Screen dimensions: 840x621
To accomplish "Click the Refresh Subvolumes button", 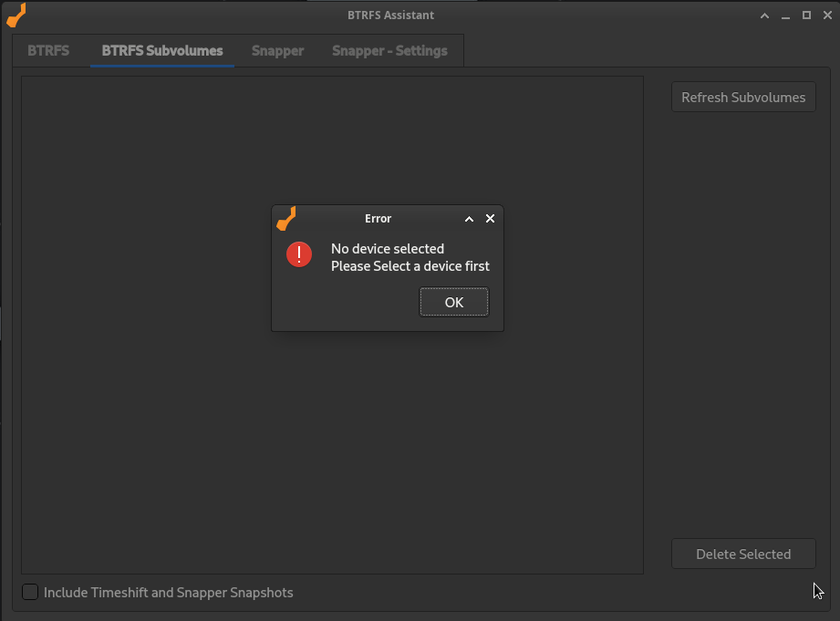I will pyautogui.click(x=743, y=97).
